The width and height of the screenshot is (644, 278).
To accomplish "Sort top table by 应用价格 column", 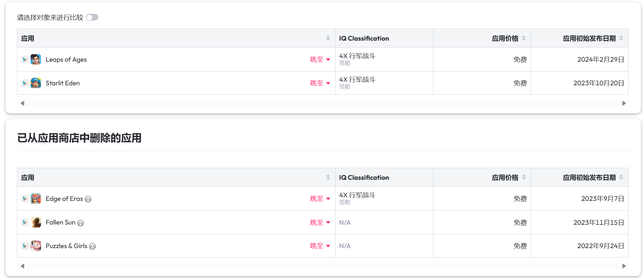I will pos(524,38).
